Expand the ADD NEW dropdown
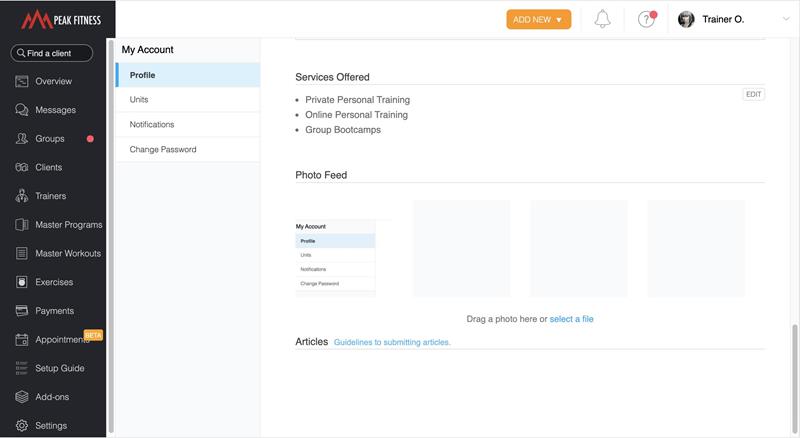 click(x=538, y=19)
